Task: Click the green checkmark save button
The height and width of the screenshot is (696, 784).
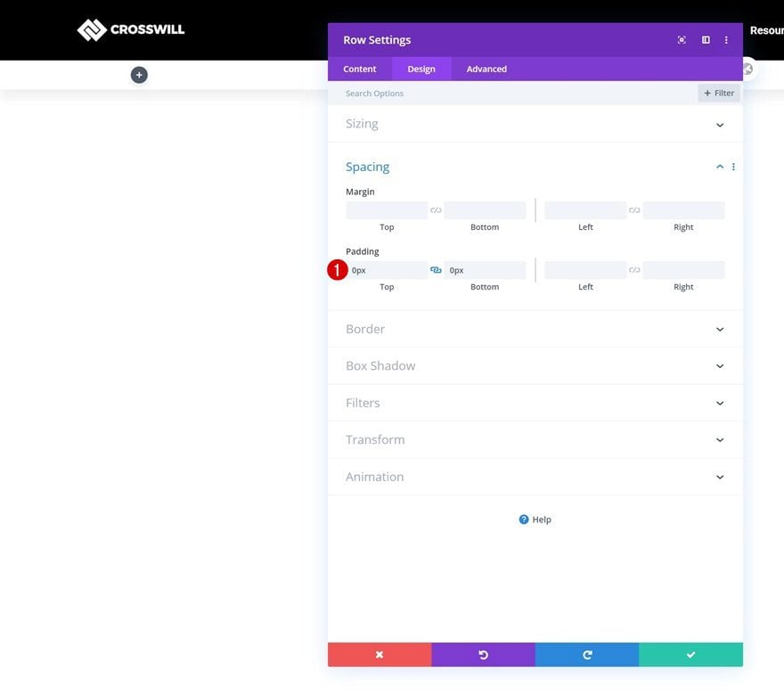Action: [690, 655]
